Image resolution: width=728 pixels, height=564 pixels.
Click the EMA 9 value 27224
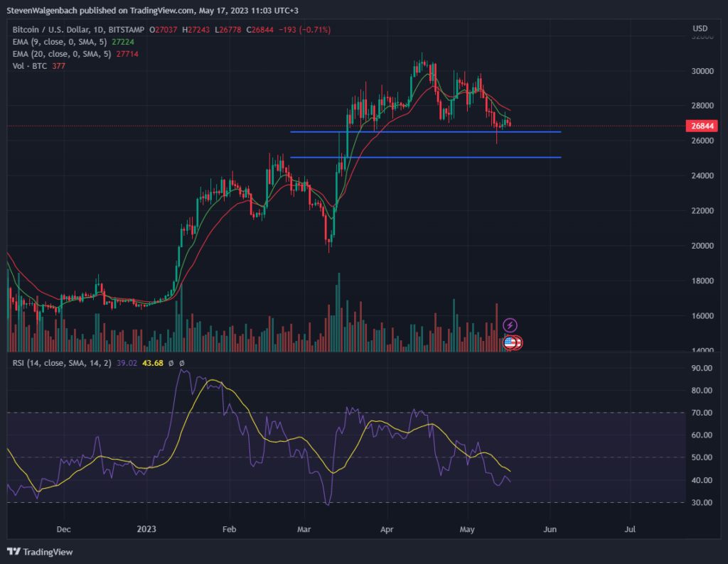click(123, 42)
